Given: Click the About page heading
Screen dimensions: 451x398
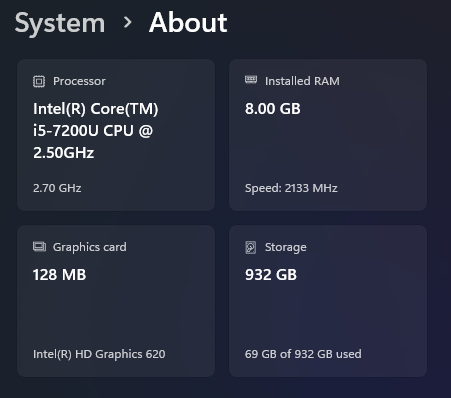Looking at the screenshot, I should pyautogui.click(x=188, y=22).
